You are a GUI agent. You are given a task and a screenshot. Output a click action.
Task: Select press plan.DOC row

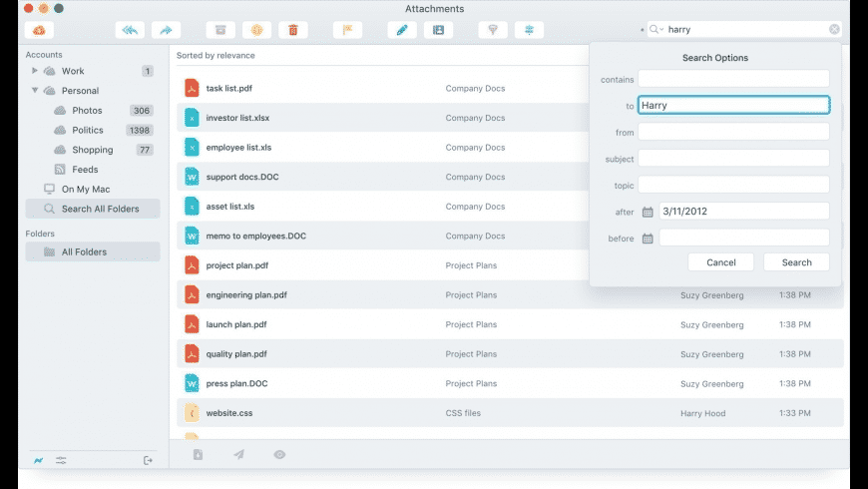point(510,383)
